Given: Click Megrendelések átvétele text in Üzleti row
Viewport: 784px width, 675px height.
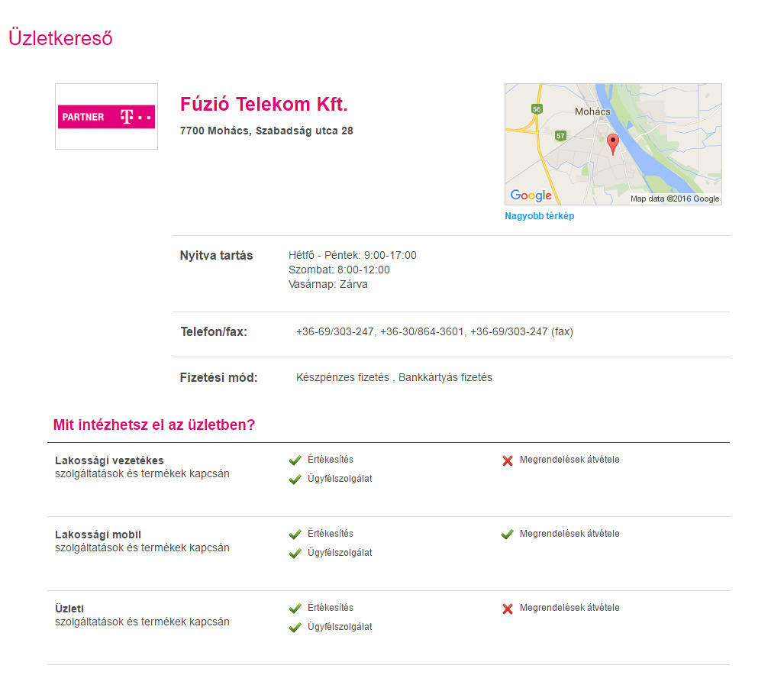Looking at the screenshot, I should coord(569,608).
